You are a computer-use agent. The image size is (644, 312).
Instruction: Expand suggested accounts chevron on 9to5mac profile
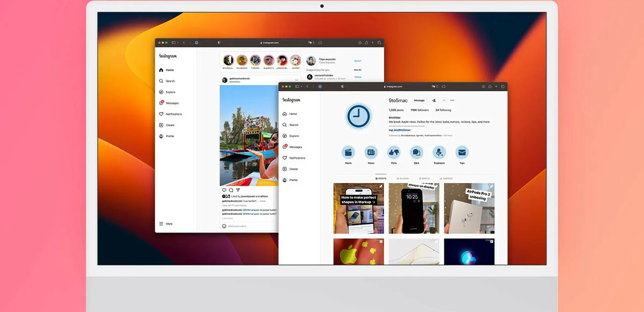[x=444, y=100]
